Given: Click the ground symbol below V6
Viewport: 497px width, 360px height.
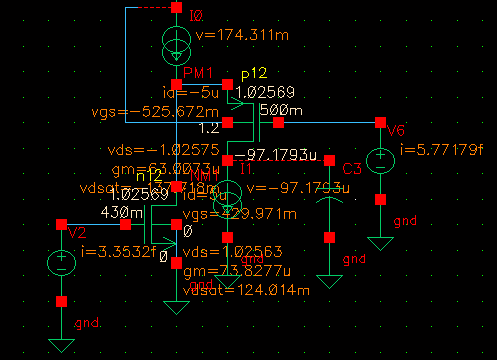Looking at the screenshot, I should pyautogui.click(x=380, y=244).
